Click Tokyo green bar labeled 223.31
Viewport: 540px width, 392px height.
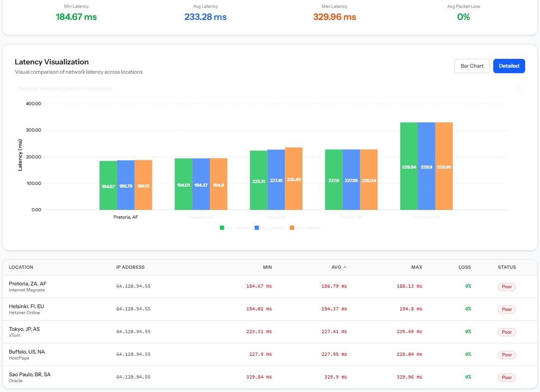(258, 180)
